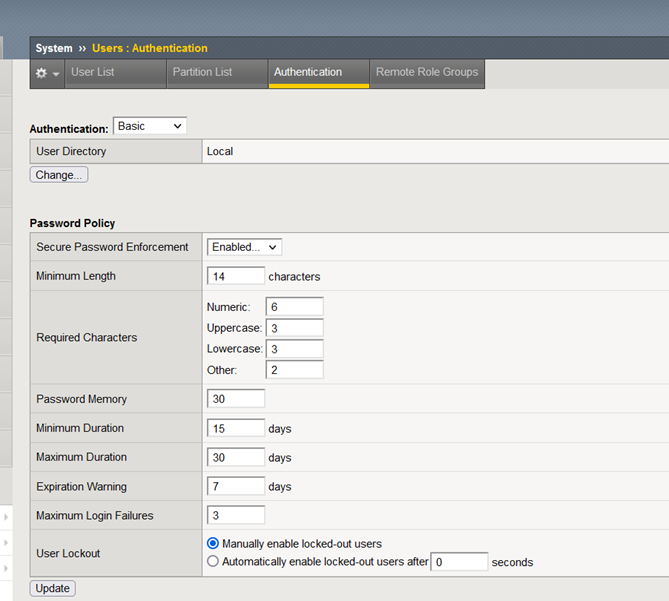Open Secure Password Enforcement dropdown
Image resolution: width=669 pixels, height=601 pixels.
tap(244, 247)
